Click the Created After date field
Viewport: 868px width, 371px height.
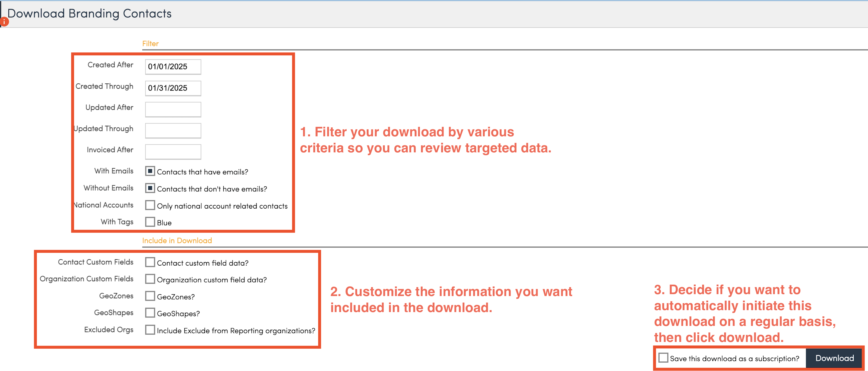coord(173,67)
